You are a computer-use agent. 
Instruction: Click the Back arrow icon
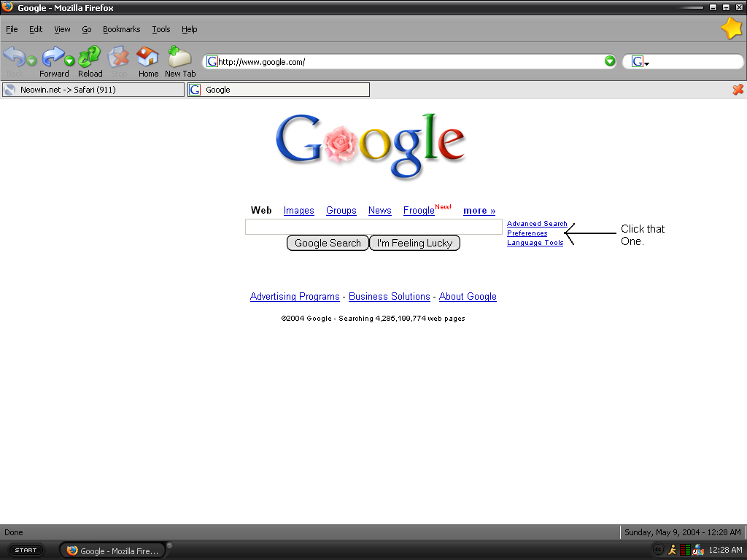[15, 57]
